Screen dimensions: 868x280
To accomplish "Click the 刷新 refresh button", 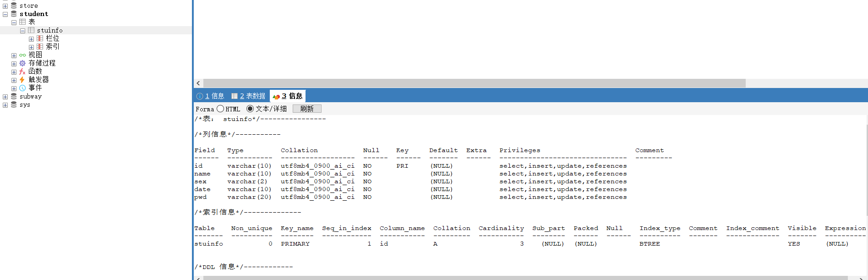I will [x=307, y=109].
